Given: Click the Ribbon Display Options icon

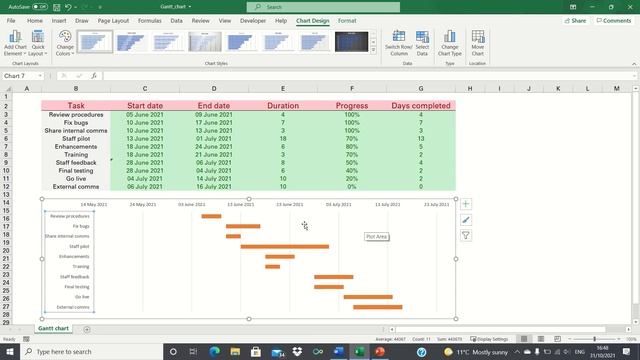Looking at the screenshot, I should tap(573, 7).
